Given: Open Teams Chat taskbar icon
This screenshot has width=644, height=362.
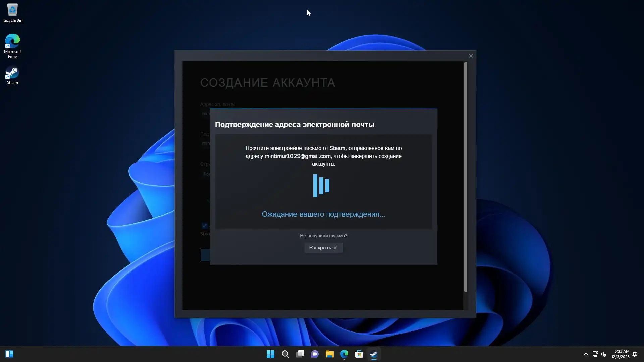Looking at the screenshot, I should pyautogui.click(x=315, y=354).
